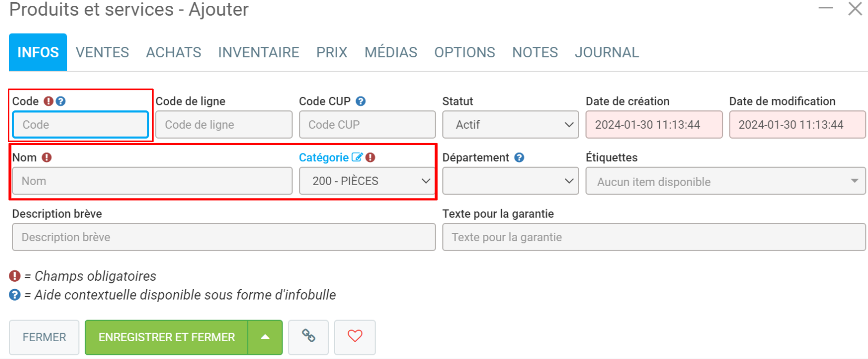Click into the Description brève field
The image size is (868, 359).
(224, 237)
